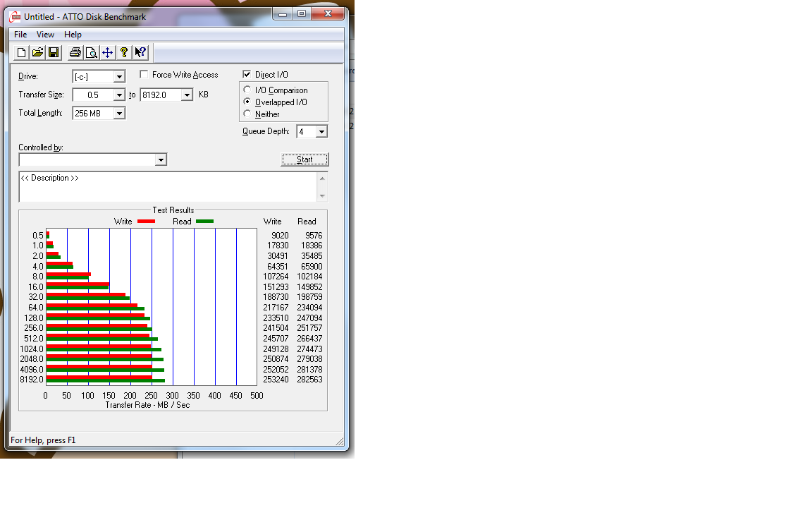This screenshot has height=508, width=812.
Task: Click the read value 102184
Action: [x=309, y=277]
